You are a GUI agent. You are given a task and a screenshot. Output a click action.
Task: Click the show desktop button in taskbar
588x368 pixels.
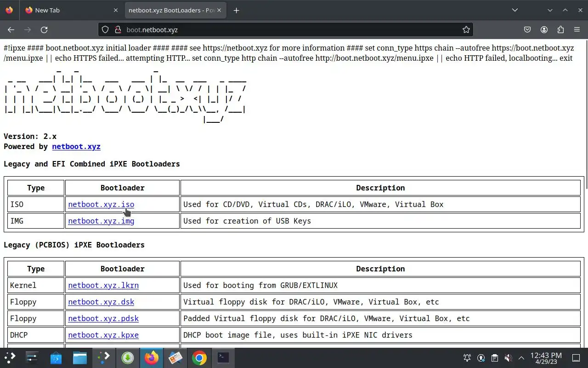click(x=576, y=358)
